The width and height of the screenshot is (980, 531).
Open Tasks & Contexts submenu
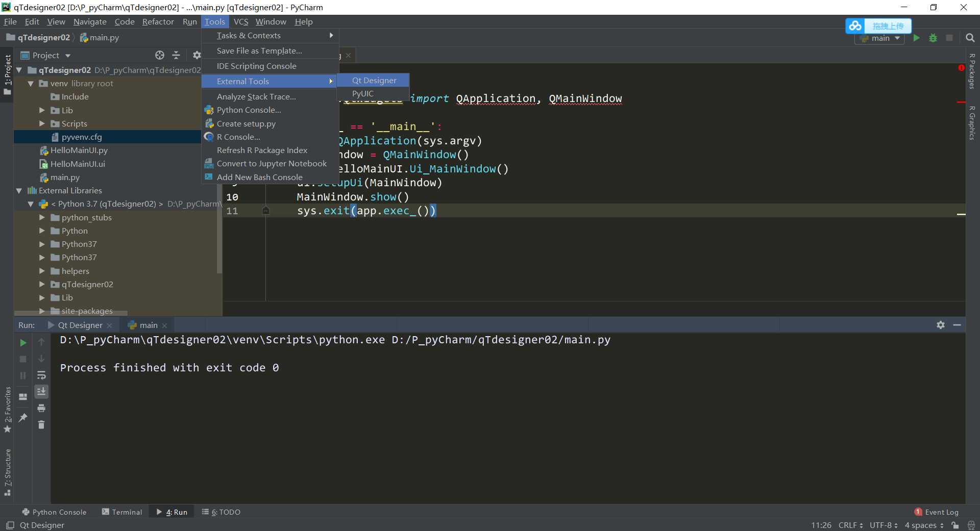271,36
